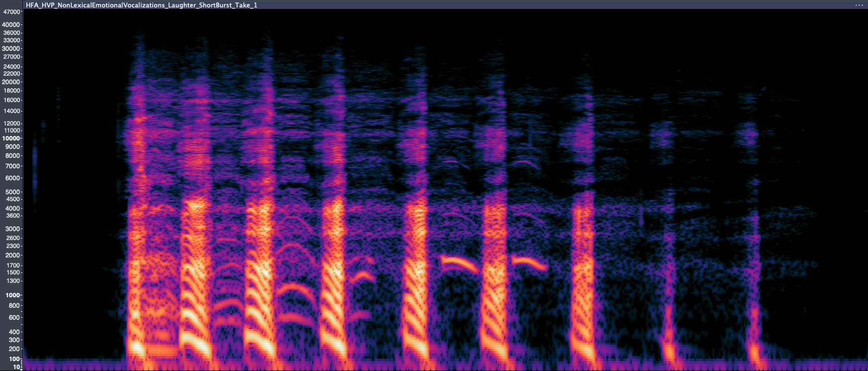Image resolution: width=868 pixels, height=371 pixels.
Task: Click the 40000 frequency axis label
Action: coord(11,24)
